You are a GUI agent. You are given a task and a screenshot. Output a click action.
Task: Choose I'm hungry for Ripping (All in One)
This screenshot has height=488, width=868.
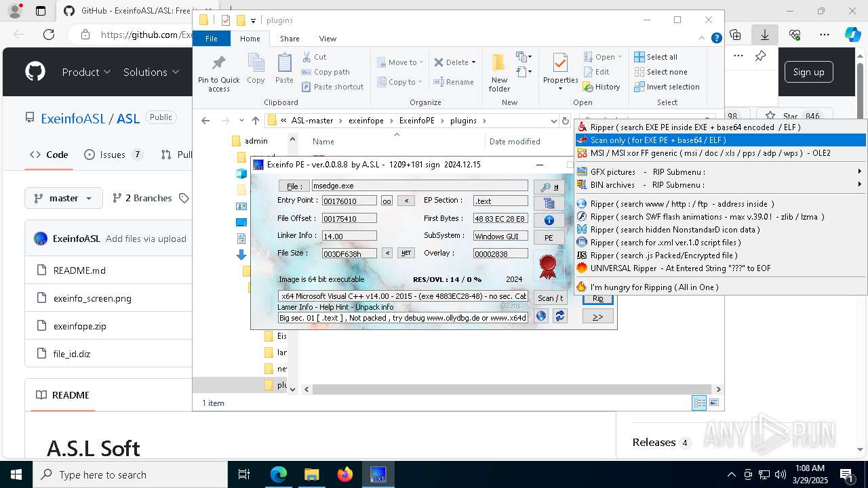click(x=721, y=287)
